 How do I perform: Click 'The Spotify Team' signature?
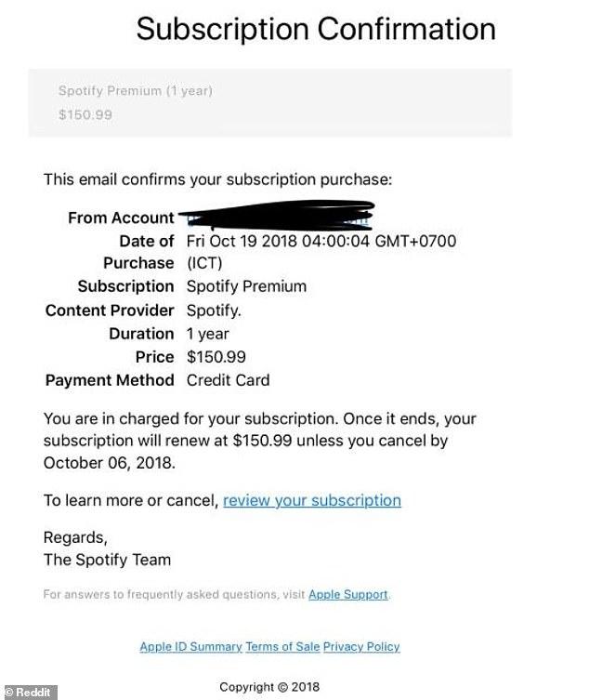tap(108, 560)
